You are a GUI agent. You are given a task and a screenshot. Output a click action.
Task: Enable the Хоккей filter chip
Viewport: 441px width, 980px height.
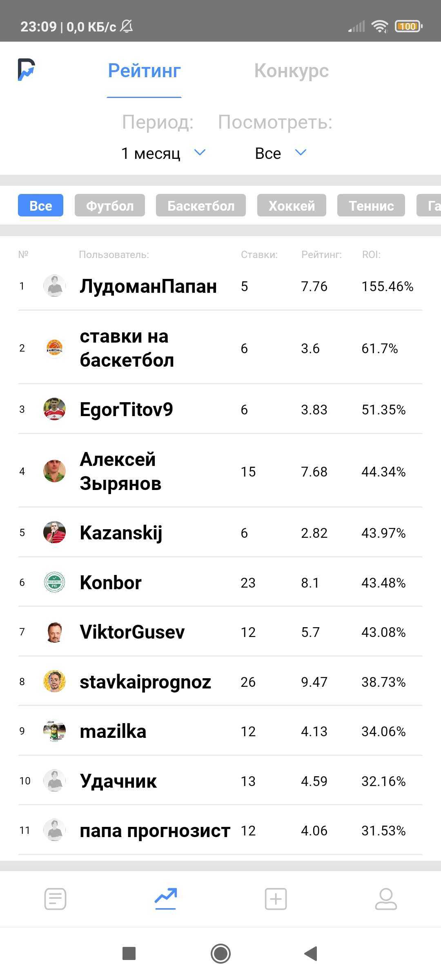click(291, 205)
